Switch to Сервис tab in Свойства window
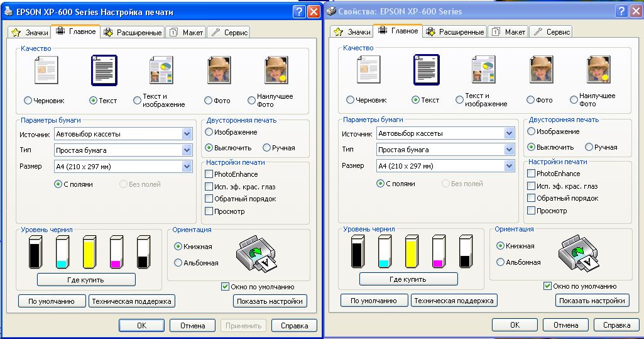This screenshot has height=339, width=644. (552, 31)
